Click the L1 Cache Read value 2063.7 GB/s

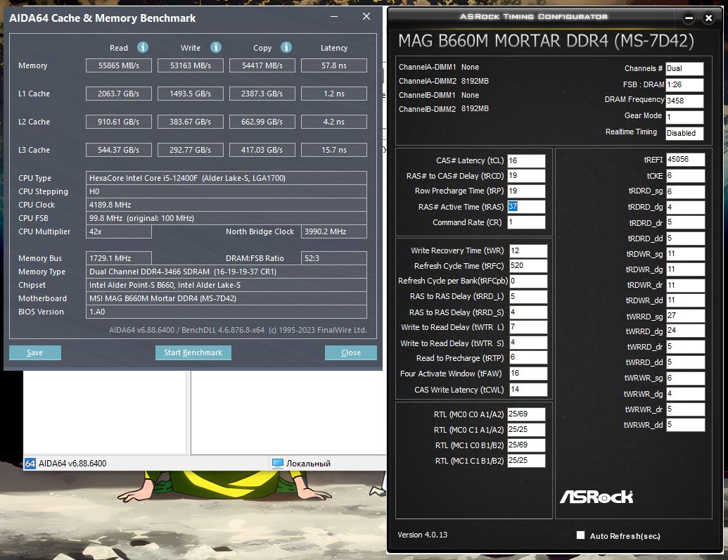[119, 94]
